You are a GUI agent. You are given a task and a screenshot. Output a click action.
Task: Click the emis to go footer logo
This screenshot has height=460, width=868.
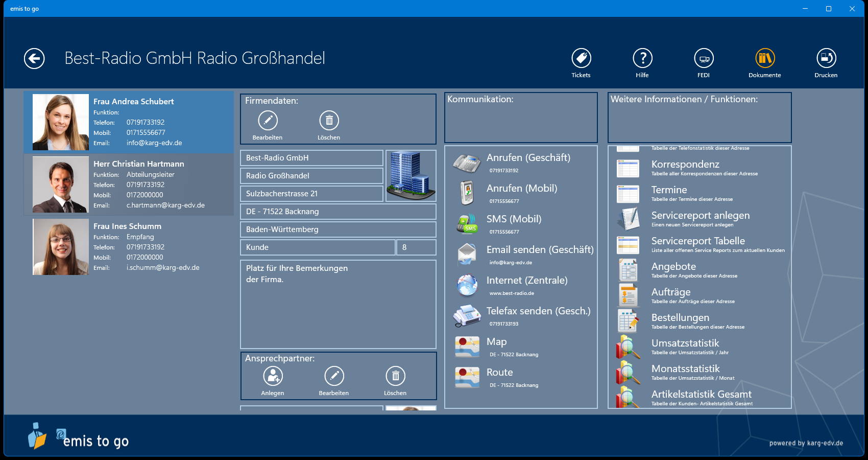pyautogui.click(x=78, y=436)
